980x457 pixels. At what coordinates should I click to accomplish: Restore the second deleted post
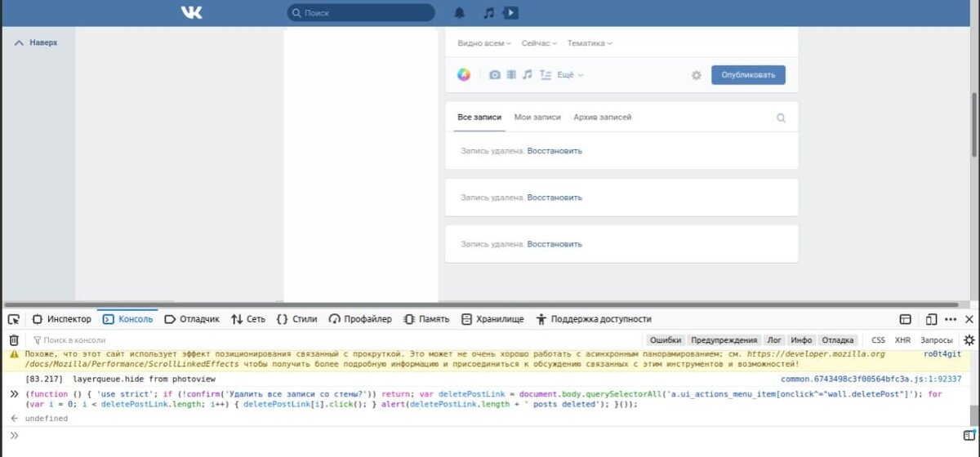(555, 197)
